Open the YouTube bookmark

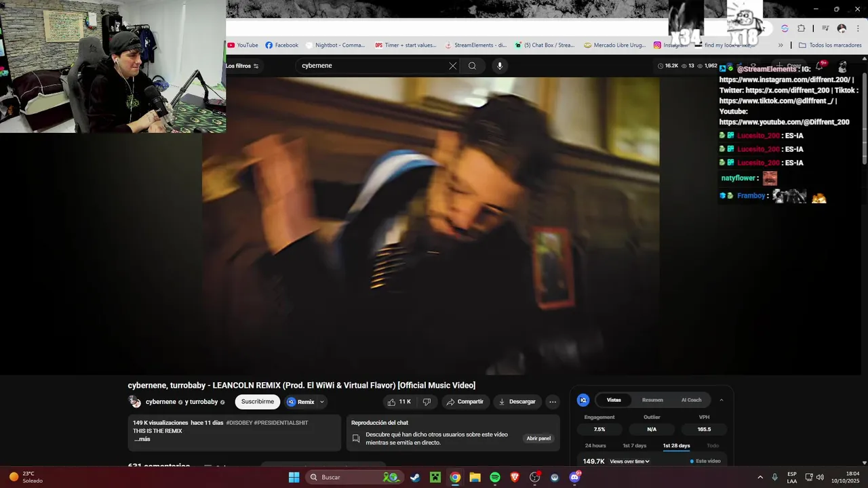(243, 45)
